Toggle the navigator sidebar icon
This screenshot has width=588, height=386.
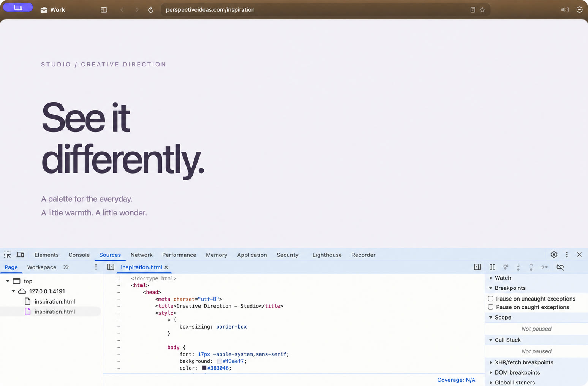pos(111,267)
